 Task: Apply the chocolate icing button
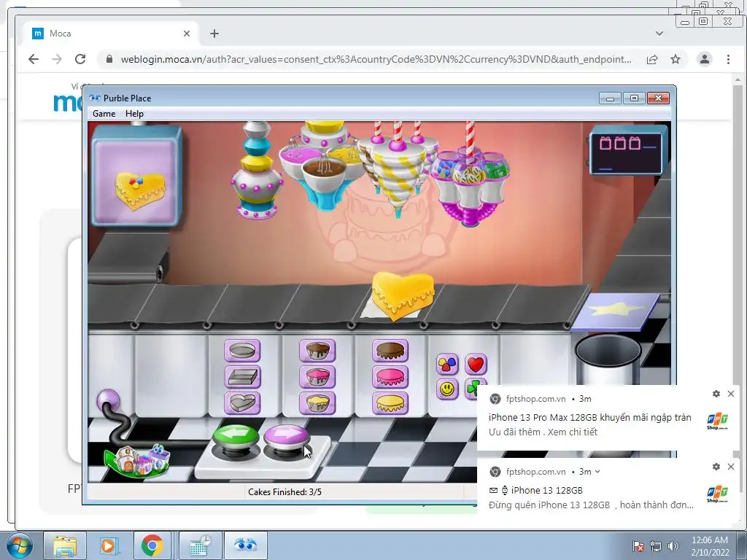pos(390,351)
